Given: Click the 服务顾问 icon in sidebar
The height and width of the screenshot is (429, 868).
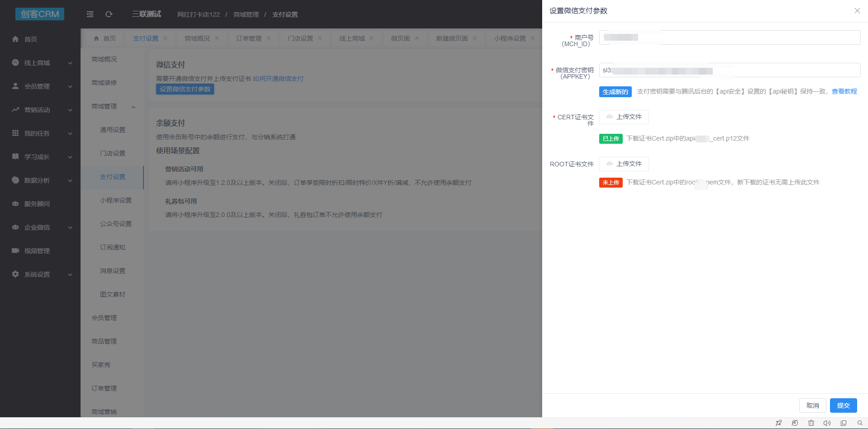Looking at the screenshot, I should point(15,204).
